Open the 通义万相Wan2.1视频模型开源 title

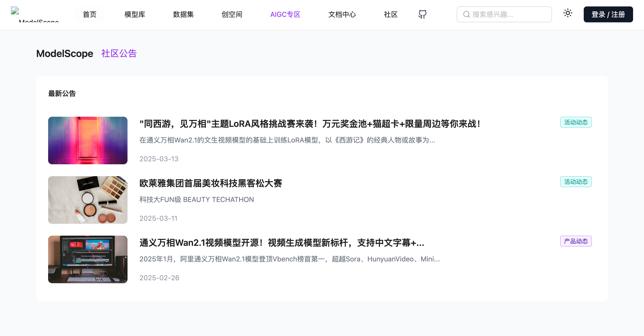tap(282, 243)
